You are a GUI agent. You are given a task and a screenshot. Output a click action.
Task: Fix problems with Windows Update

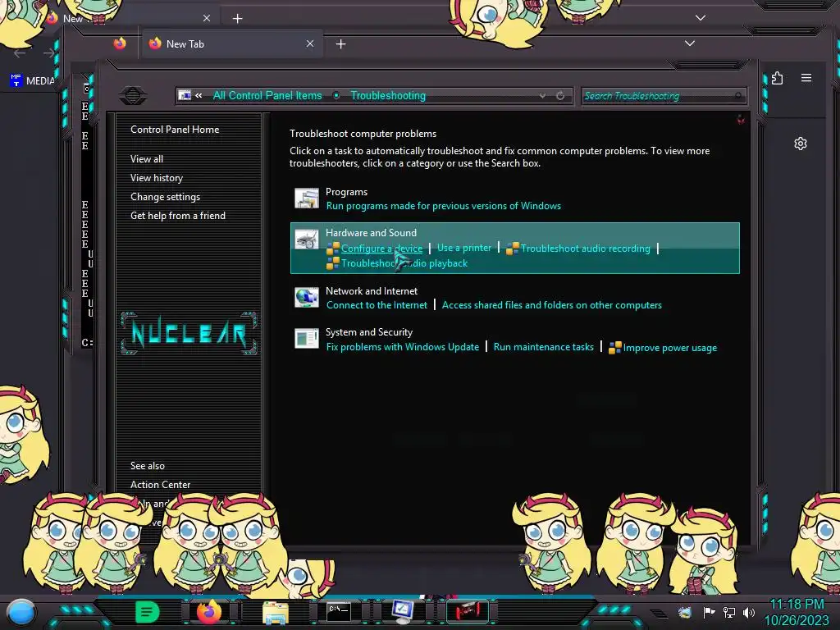pos(402,347)
